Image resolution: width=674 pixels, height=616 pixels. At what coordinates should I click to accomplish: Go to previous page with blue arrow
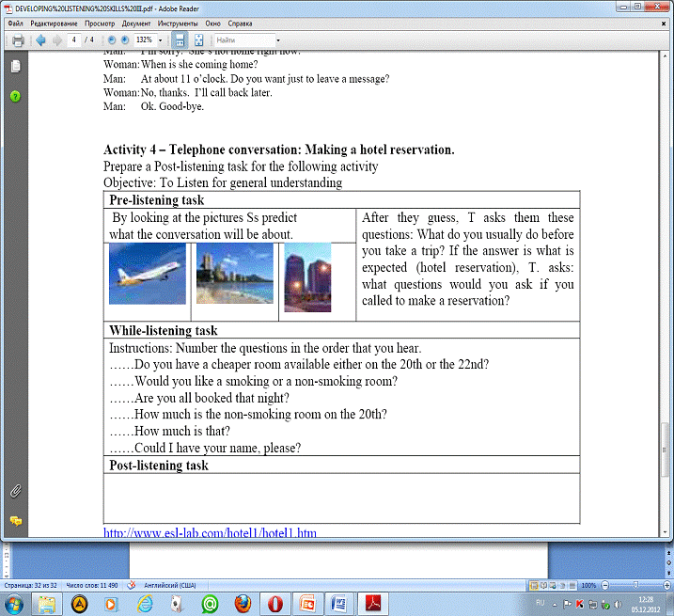pyautogui.click(x=40, y=40)
